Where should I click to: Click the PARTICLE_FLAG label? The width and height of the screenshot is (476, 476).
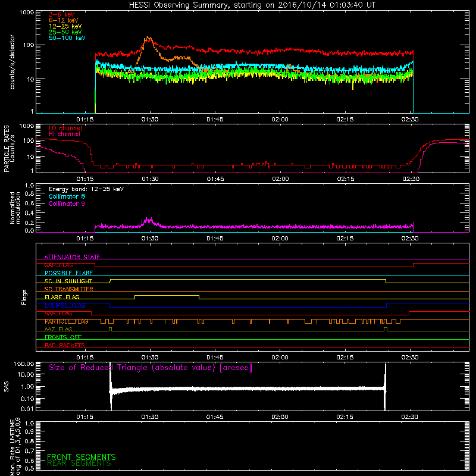[67, 321]
